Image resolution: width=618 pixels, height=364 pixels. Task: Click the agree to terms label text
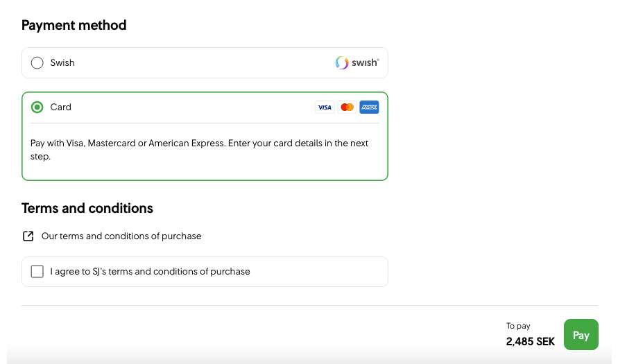[x=150, y=272]
